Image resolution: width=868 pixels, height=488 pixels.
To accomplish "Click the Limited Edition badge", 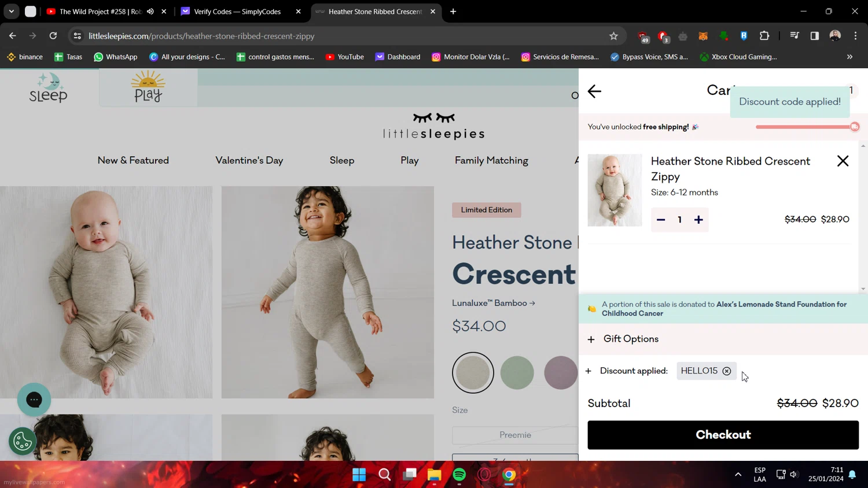I will click(x=487, y=210).
